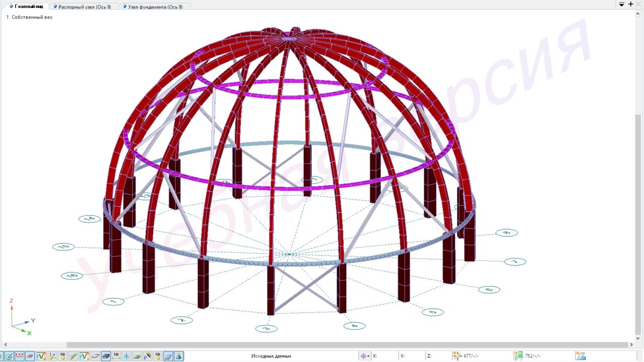Click the node load blue arrow icon
Image resolution: width=644 pixels, height=362 pixels.
pos(127,356)
